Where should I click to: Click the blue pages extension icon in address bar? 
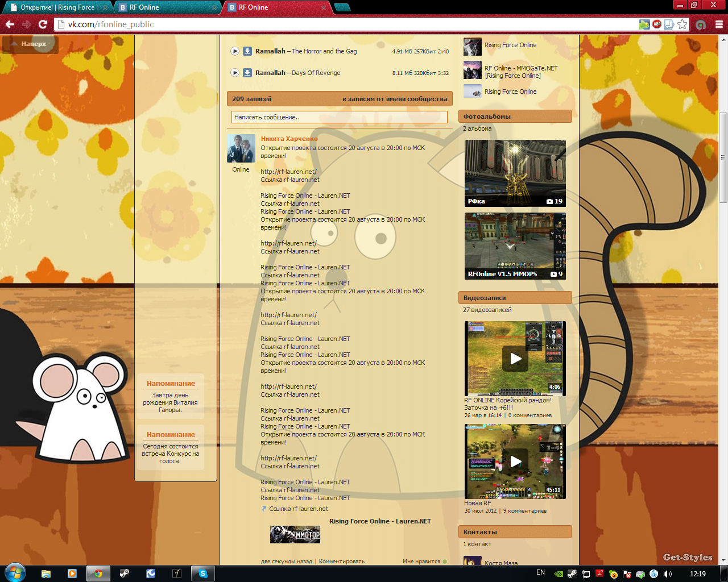669,24
